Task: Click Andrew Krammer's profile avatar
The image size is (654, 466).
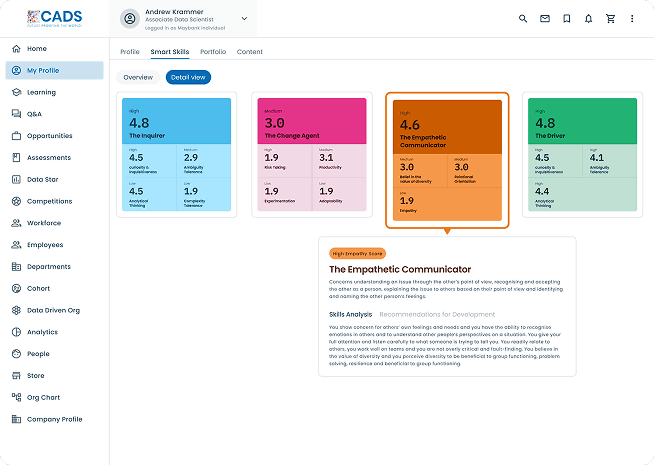Action: click(x=129, y=18)
